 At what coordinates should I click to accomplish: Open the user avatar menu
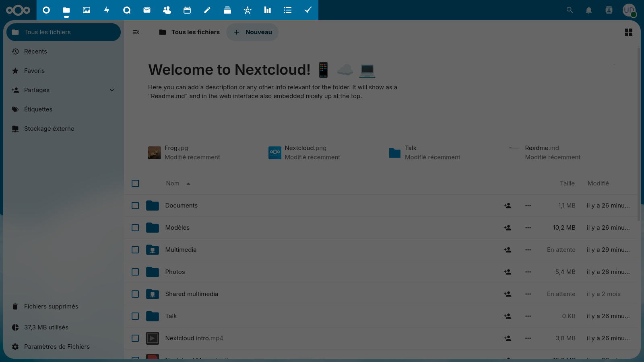point(629,10)
